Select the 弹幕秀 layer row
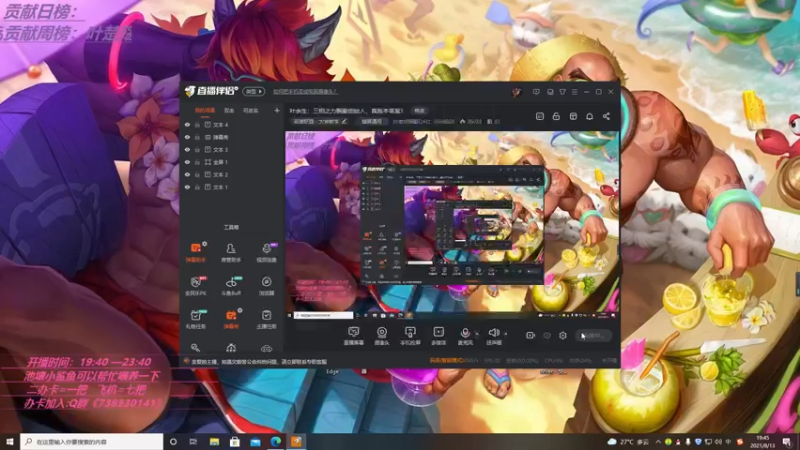This screenshot has height=450, width=800. coord(233,137)
